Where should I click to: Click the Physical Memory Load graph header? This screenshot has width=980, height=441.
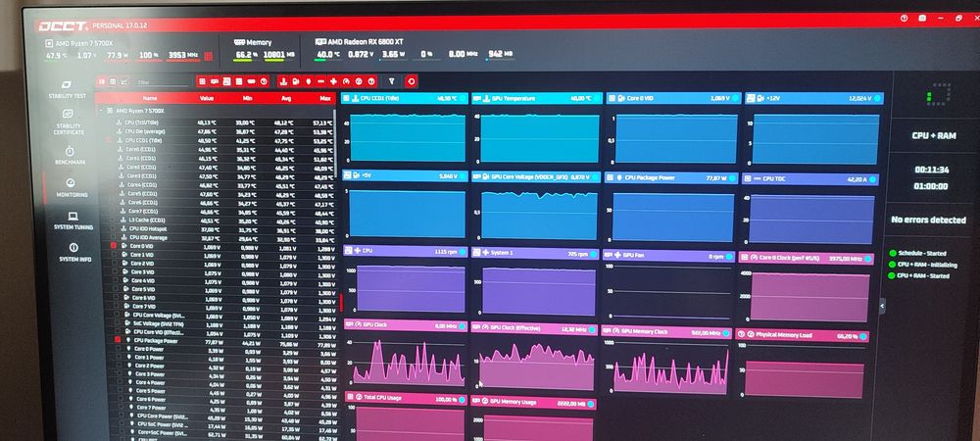click(x=802, y=335)
